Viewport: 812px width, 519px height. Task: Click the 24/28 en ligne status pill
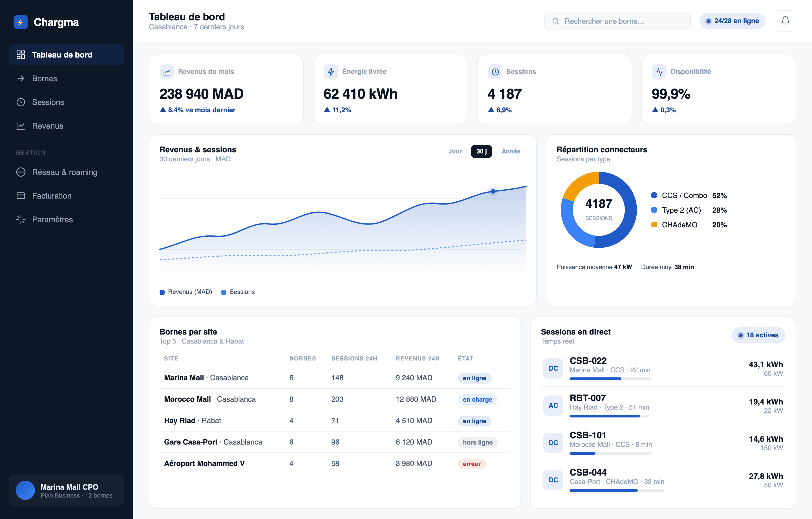(x=732, y=21)
